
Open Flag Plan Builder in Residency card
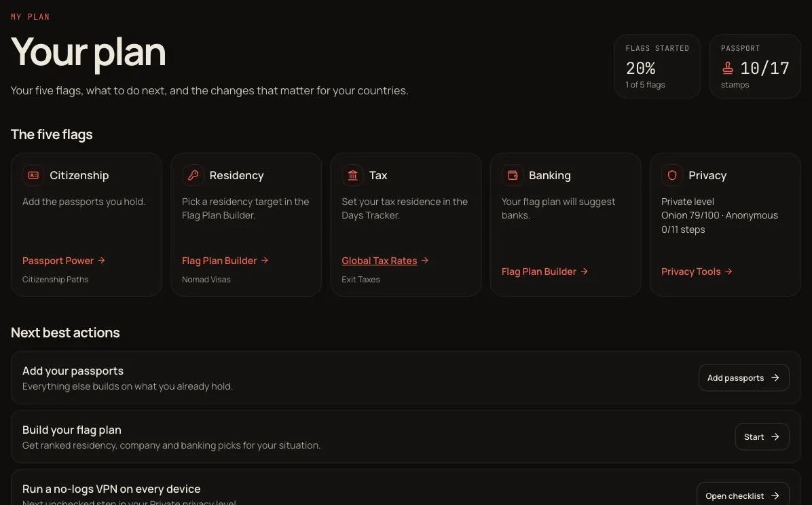[225, 261]
